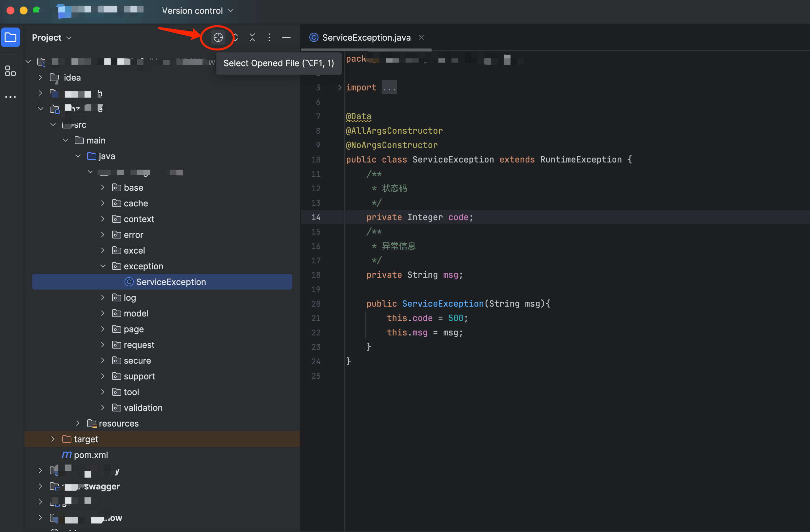Collapse the exception package
The width and height of the screenshot is (810, 532).
(x=103, y=266)
